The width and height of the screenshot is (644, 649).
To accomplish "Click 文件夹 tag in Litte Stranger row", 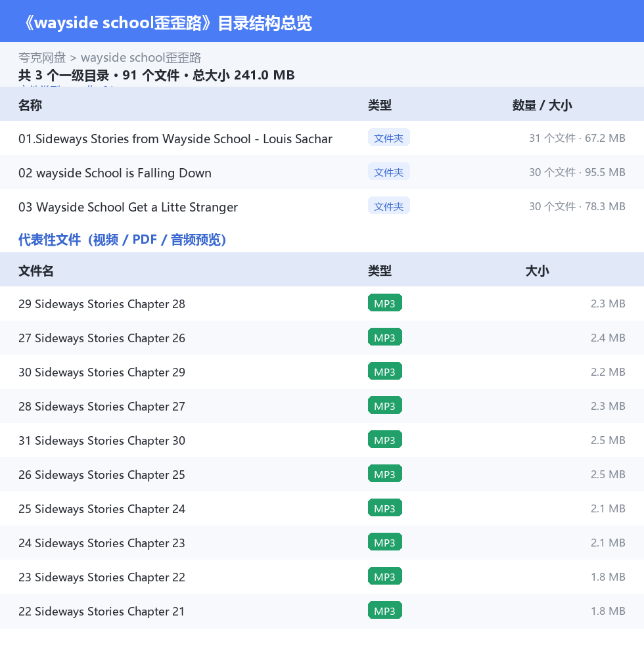I will [388, 206].
